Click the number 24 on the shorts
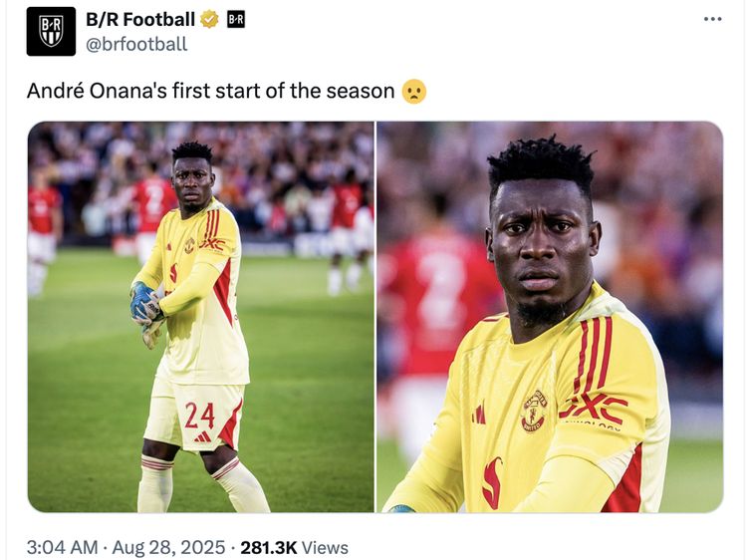The height and width of the screenshot is (560, 747). tap(199, 416)
